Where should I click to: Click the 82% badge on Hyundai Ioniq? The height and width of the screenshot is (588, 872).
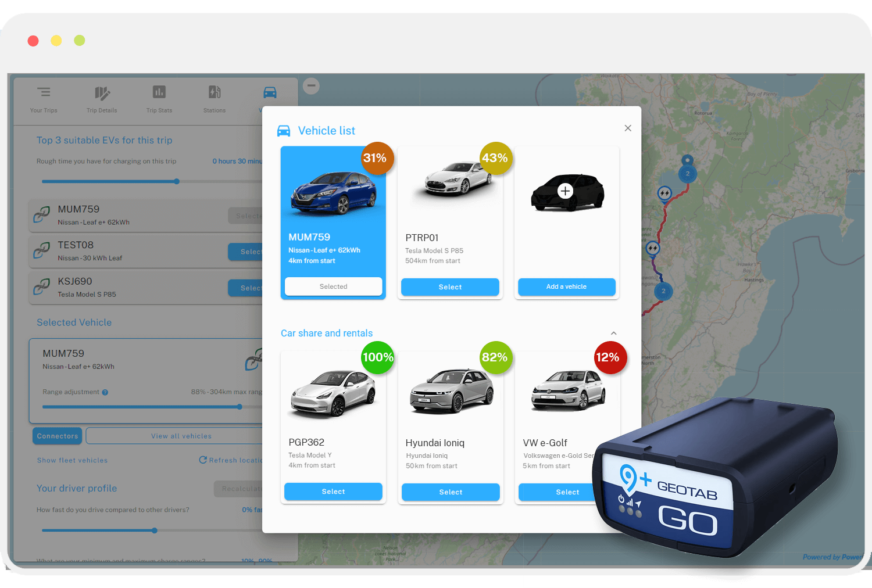pos(495,357)
